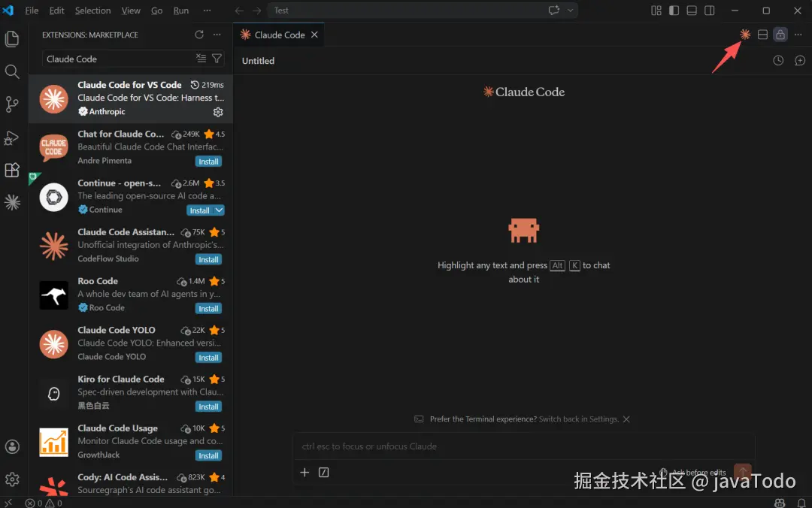Toggle the split layout icon in Claude Code panel
Screen dimensions: 812x508
tap(762, 35)
